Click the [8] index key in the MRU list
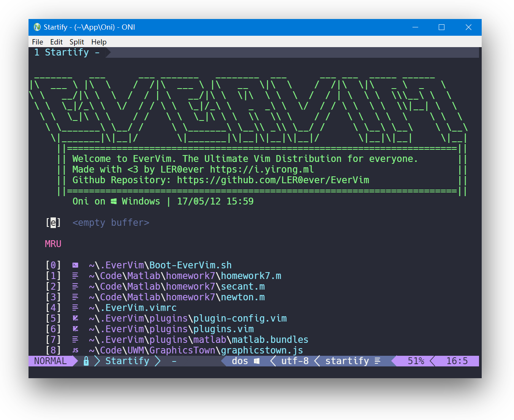Screen dimensions: 514x420 pos(53,350)
